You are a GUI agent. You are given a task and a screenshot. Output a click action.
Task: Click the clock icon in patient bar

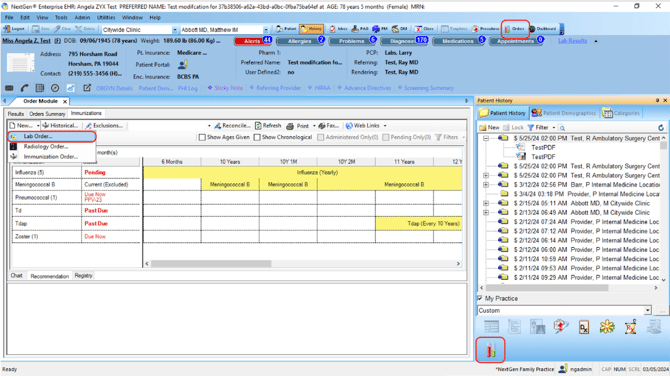(55, 88)
